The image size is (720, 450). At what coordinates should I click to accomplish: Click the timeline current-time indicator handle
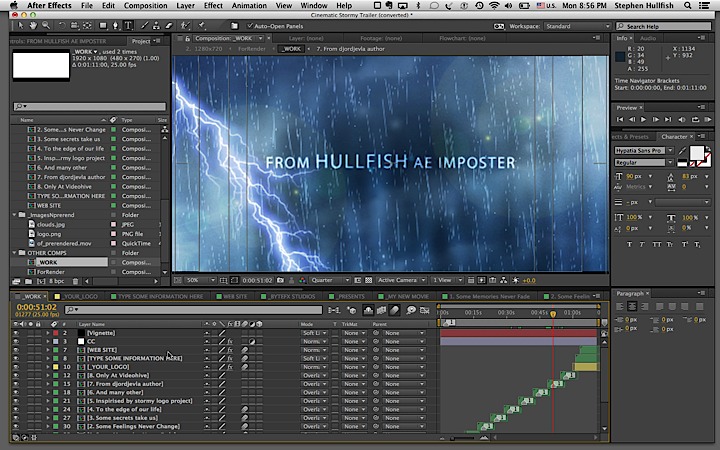[x=553, y=314]
